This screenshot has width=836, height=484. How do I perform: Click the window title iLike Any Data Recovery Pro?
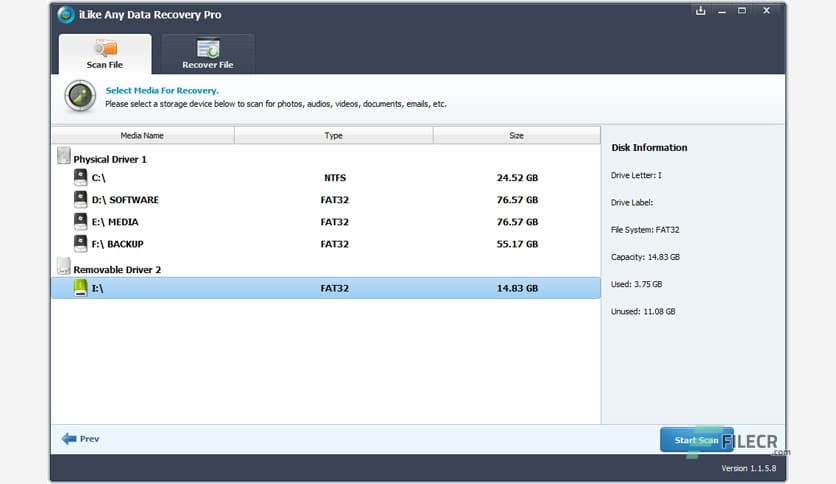tap(150, 15)
